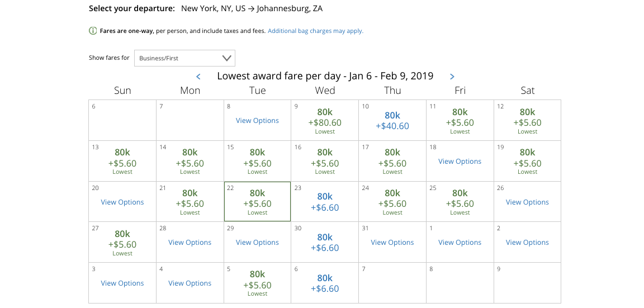This screenshot has height=308, width=644.
Task: Select January 27 lowest fare
Action: pos(122,242)
